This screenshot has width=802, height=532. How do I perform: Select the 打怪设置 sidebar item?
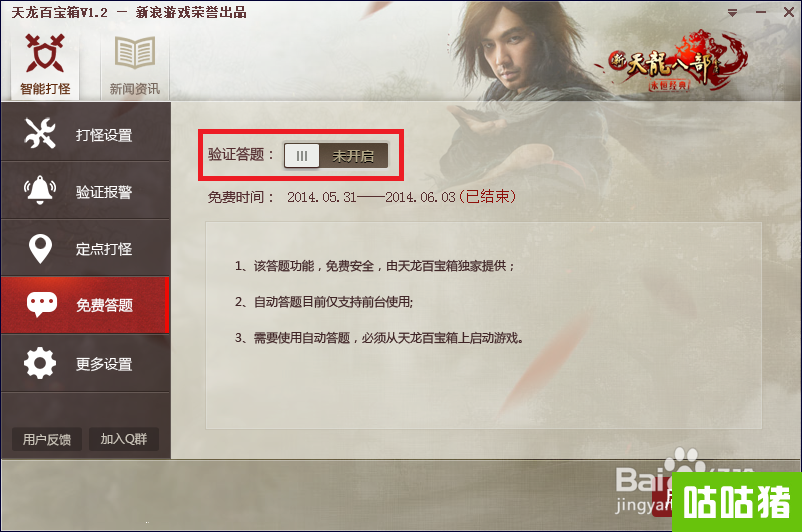coord(85,134)
